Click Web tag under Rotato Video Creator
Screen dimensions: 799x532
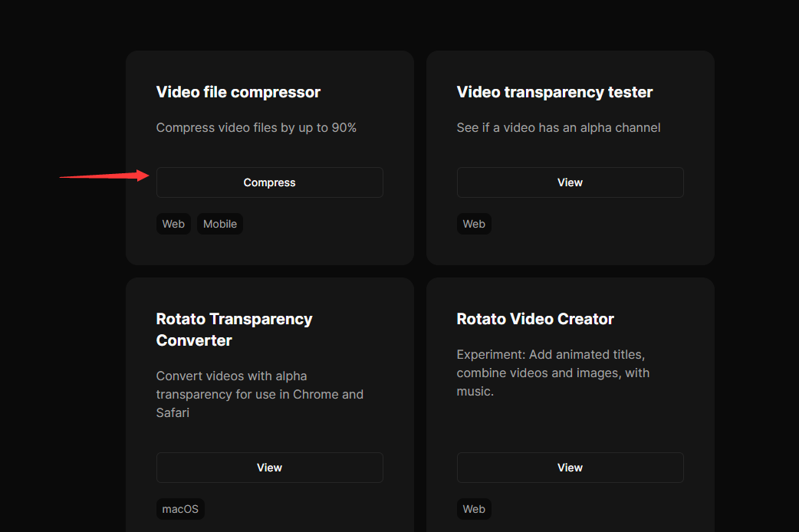pos(474,509)
